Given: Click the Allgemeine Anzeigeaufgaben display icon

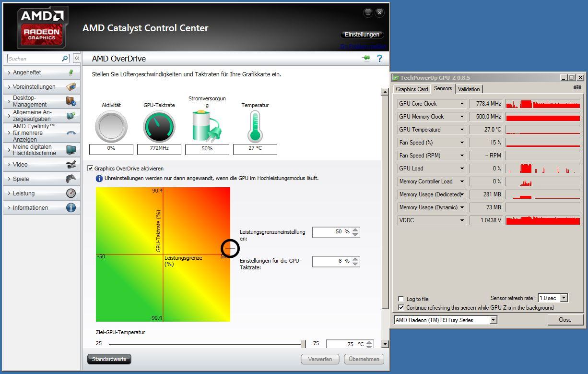Looking at the screenshot, I should 71,116.
